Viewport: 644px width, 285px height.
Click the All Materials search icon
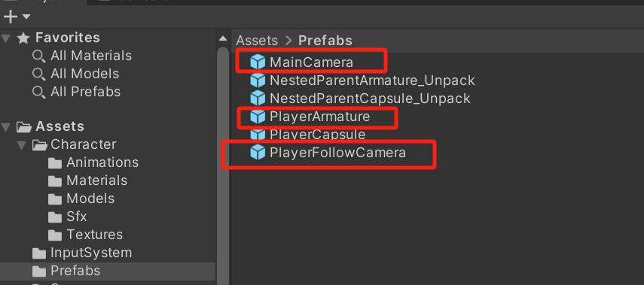point(38,56)
